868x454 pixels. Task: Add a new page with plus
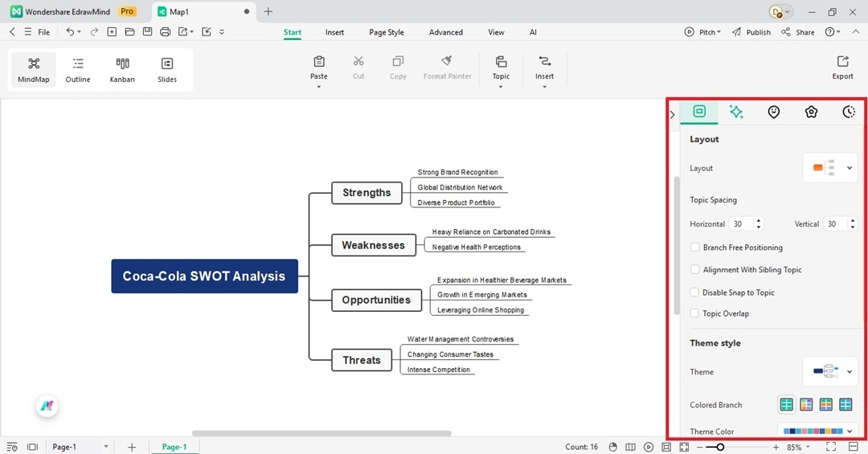(132, 447)
